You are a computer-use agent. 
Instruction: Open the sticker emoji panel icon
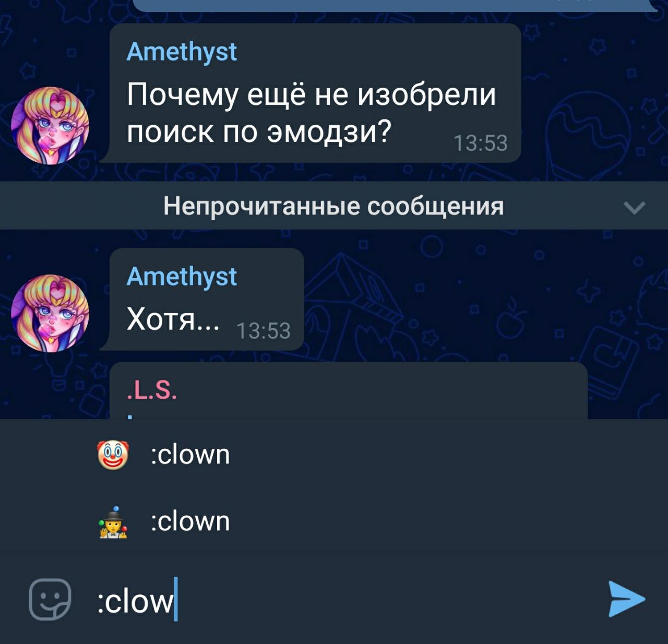[50, 599]
